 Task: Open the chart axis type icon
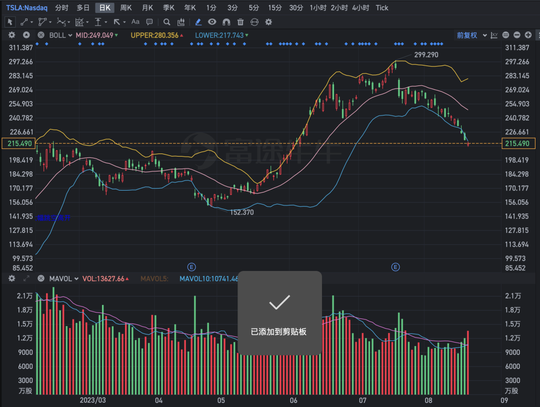[x=494, y=35]
